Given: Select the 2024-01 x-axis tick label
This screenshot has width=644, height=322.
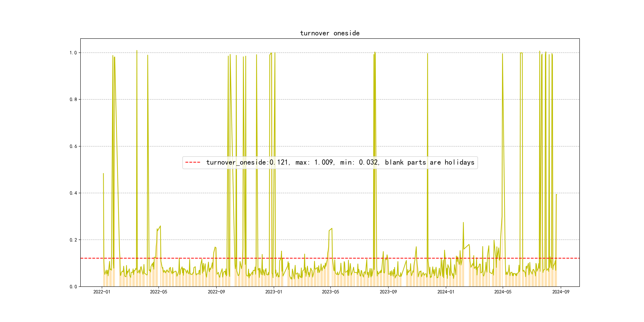Looking at the screenshot, I should (x=446, y=292).
